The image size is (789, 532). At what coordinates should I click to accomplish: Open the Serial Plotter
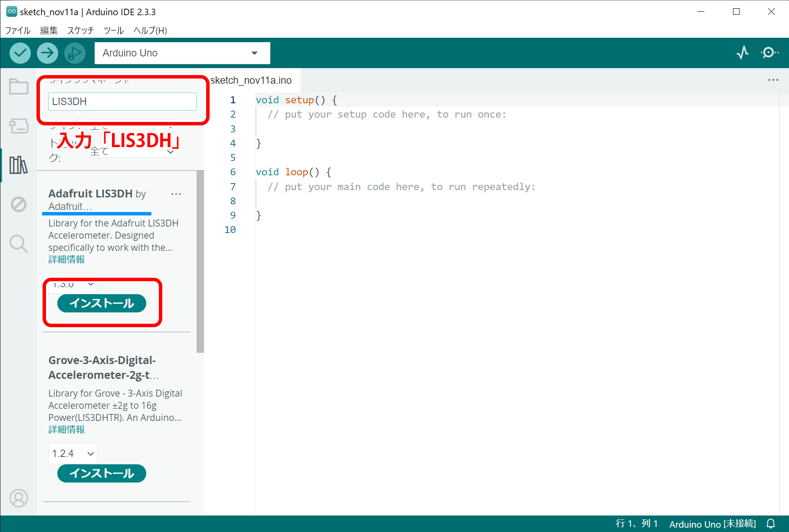pyautogui.click(x=742, y=53)
